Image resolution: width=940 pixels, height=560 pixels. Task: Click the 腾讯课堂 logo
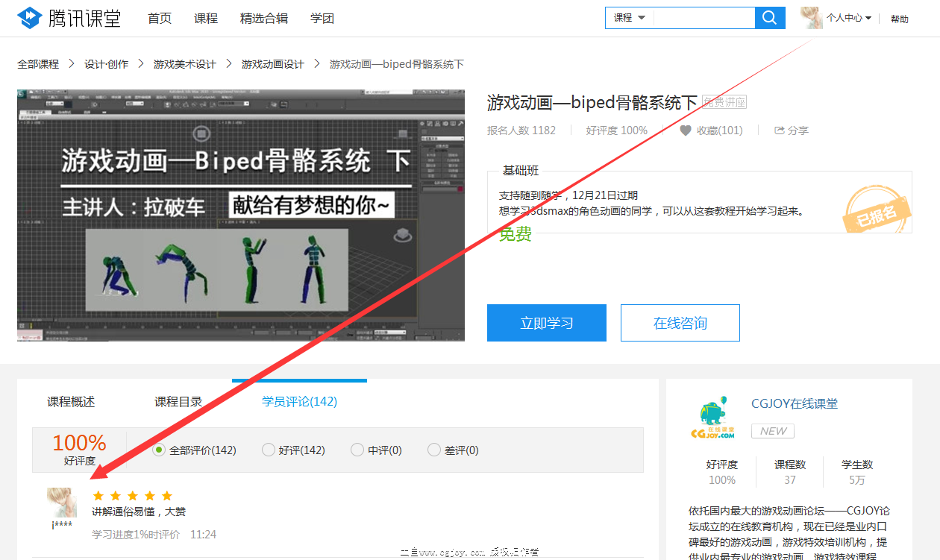coord(69,18)
